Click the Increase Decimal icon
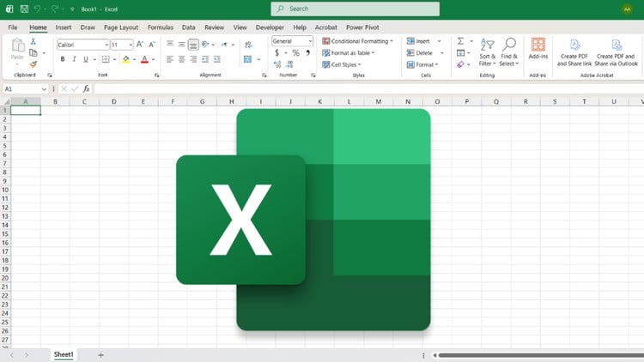The width and height of the screenshot is (644, 362). (x=277, y=64)
